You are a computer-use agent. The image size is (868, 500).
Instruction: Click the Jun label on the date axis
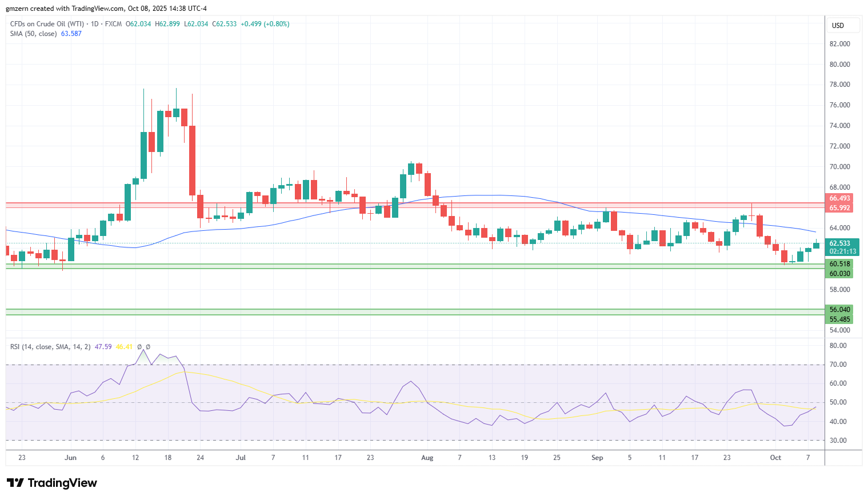tap(70, 458)
